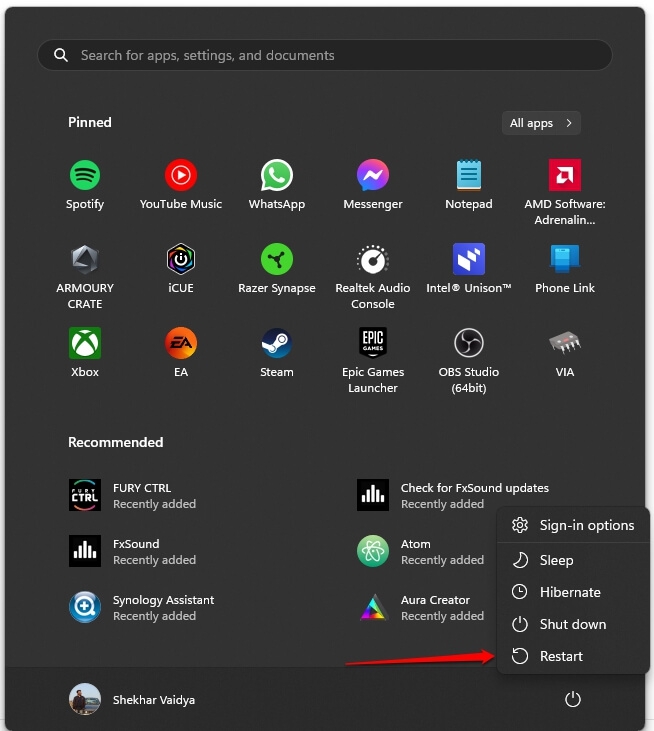Launch the Messenger app
This screenshot has height=731, width=654.
[x=373, y=176]
